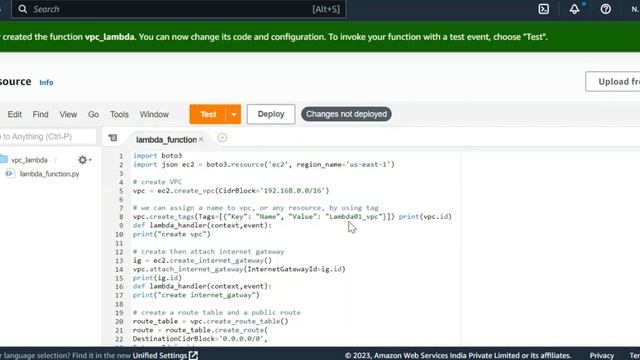Open AWS CloudShell terminal icon

click(544, 9)
